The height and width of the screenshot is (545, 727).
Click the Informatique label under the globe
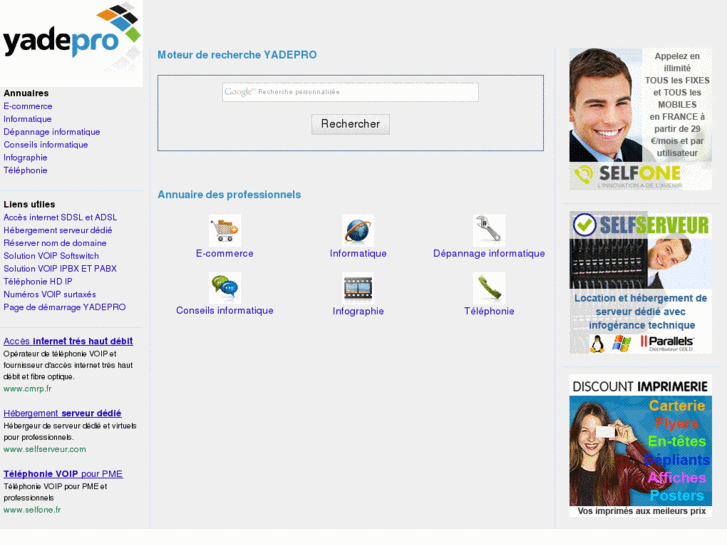[358, 254]
